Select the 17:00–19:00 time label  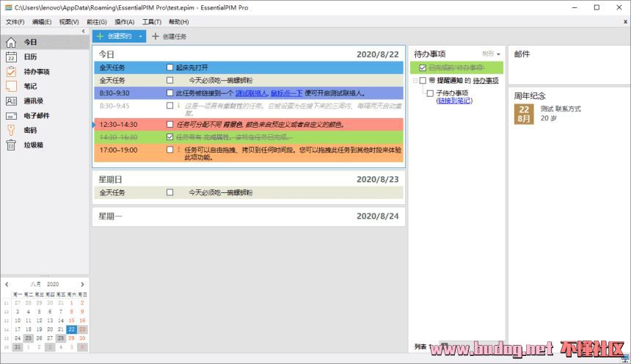coord(118,150)
